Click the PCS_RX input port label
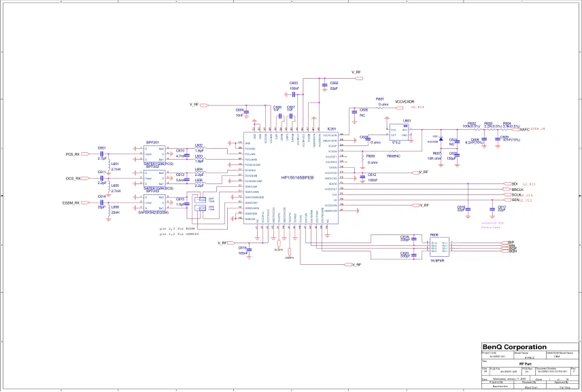The height and width of the screenshot is (392, 582). click(73, 154)
